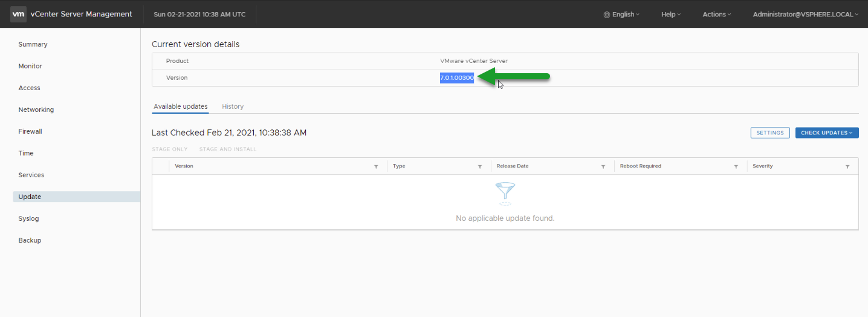Open filter icon in Type column

(480, 166)
